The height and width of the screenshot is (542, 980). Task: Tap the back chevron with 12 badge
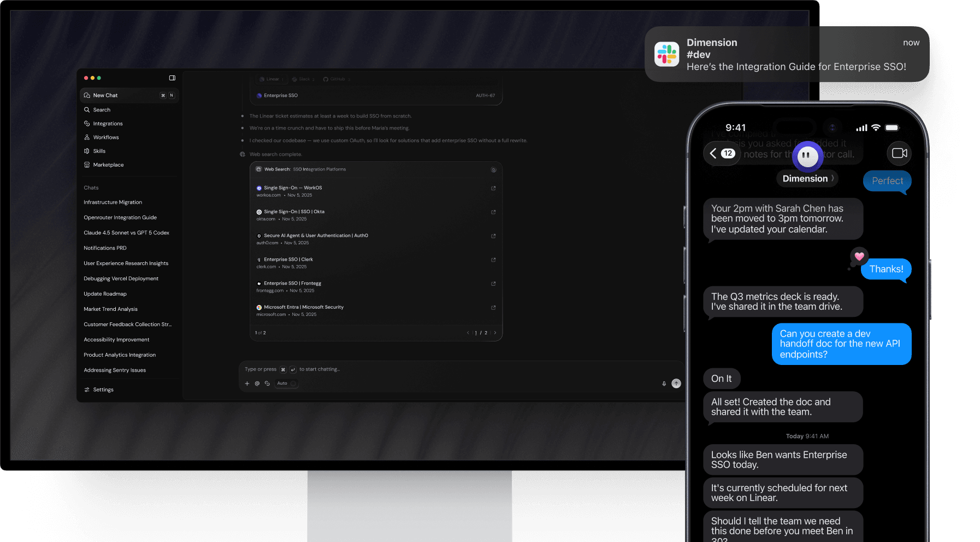click(x=721, y=154)
